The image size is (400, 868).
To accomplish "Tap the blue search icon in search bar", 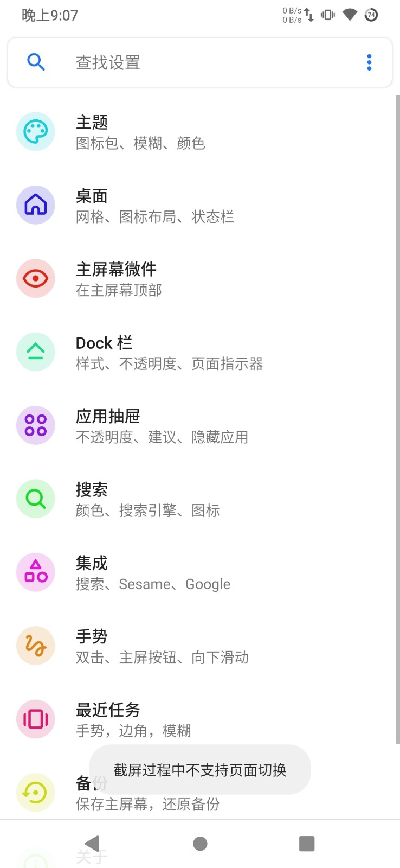I will point(36,62).
